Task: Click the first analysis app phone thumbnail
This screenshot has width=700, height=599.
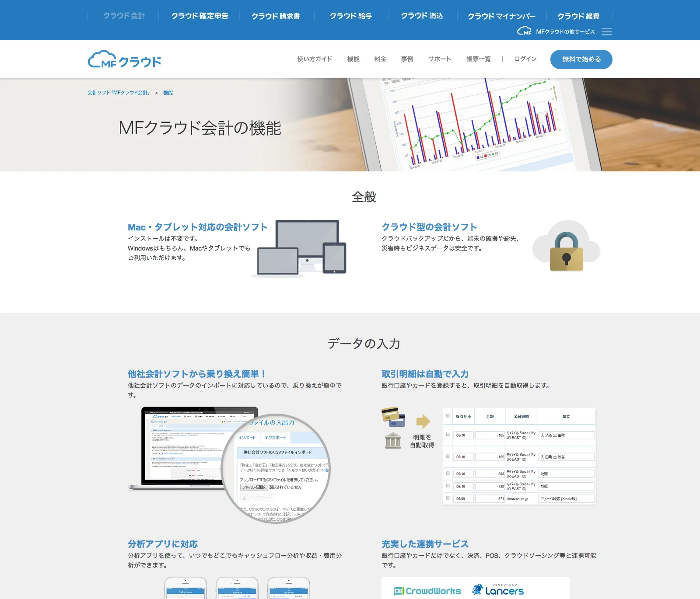Action: point(185,588)
